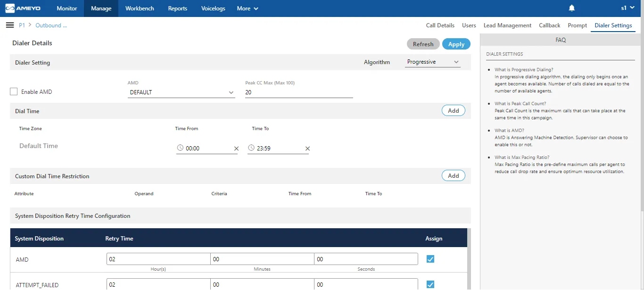
Task: Open Voicelogs in top navigation
Action: pyautogui.click(x=213, y=8)
